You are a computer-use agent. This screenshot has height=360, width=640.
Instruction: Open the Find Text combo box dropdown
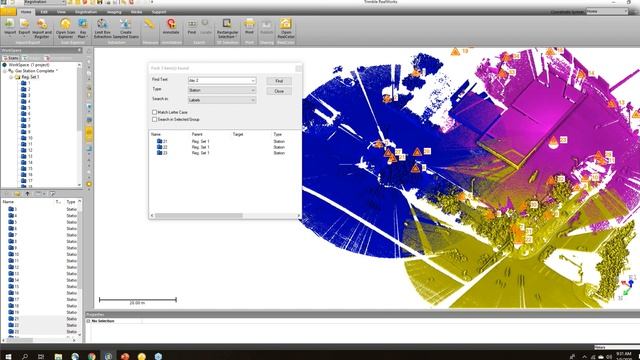pyautogui.click(x=253, y=81)
